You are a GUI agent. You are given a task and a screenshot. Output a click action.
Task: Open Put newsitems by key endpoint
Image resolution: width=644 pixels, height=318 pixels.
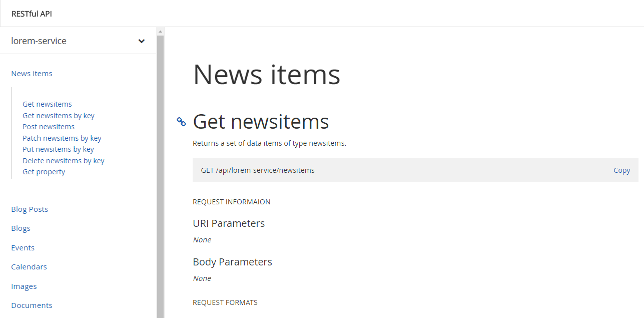coord(58,149)
